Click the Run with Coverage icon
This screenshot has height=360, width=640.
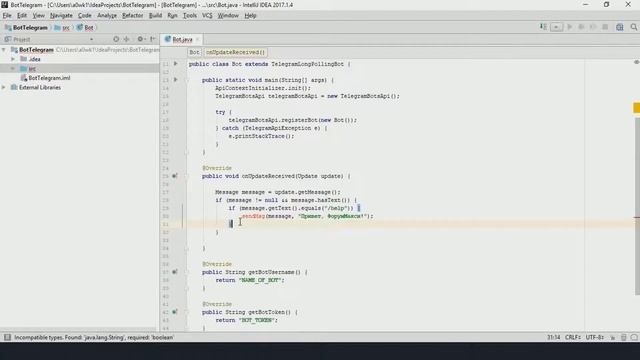[x=593, y=27]
